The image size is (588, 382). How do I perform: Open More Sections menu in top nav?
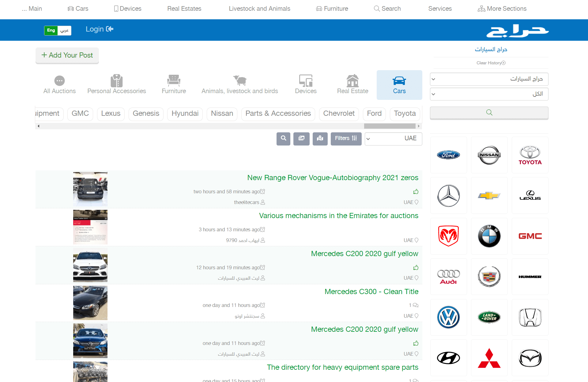click(x=502, y=9)
